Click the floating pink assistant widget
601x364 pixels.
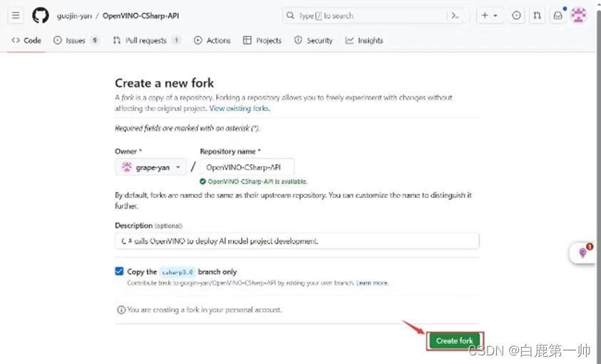coord(583,252)
